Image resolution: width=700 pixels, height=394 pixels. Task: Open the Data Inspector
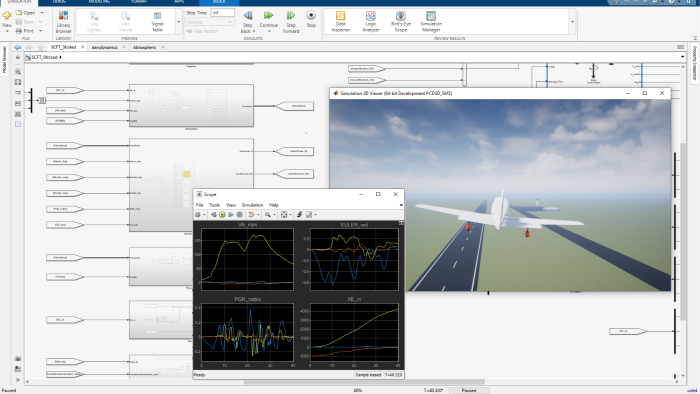[341, 22]
